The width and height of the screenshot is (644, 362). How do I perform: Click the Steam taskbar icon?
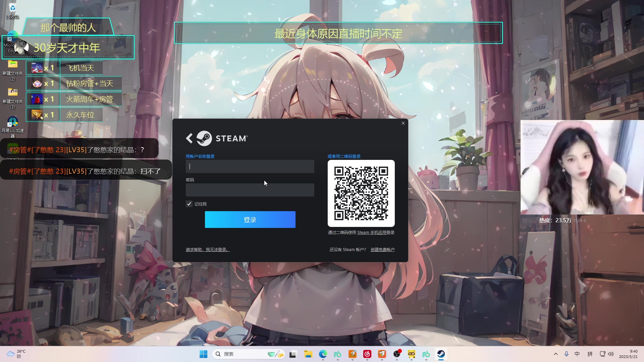click(441, 354)
